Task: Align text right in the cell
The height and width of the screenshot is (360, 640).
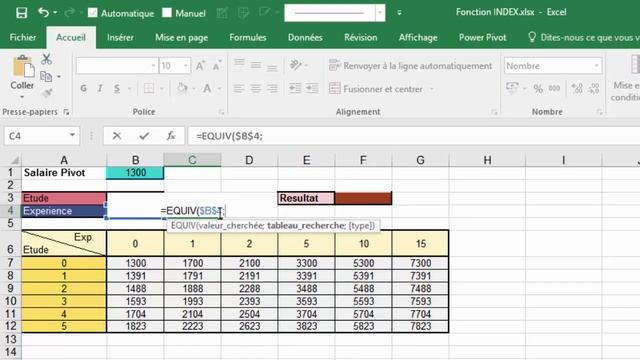Action: [x=272, y=88]
